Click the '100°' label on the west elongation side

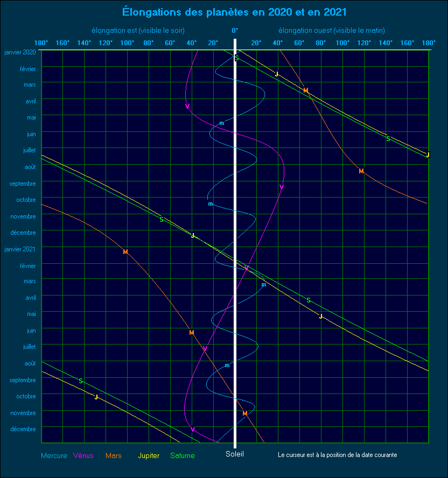342,43
